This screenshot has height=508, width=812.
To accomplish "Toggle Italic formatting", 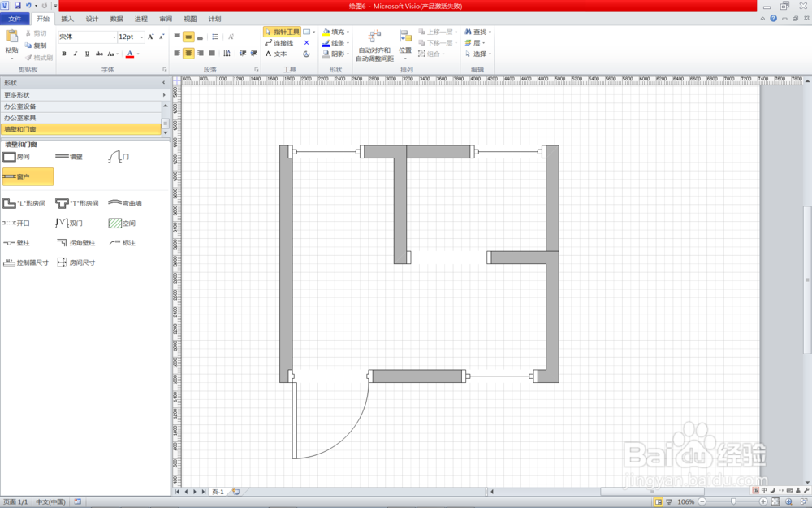I will pyautogui.click(x=76, y=54).
